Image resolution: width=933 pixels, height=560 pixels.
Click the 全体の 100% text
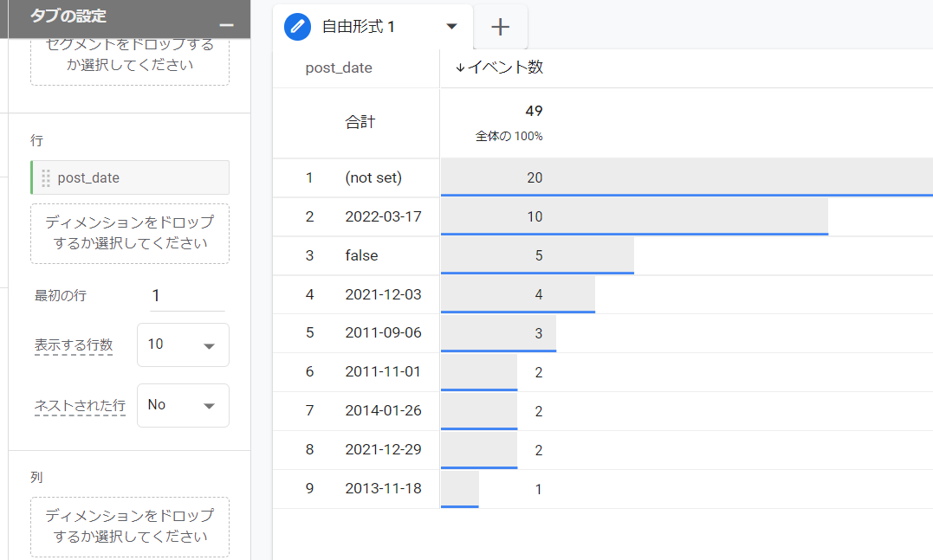509,137
